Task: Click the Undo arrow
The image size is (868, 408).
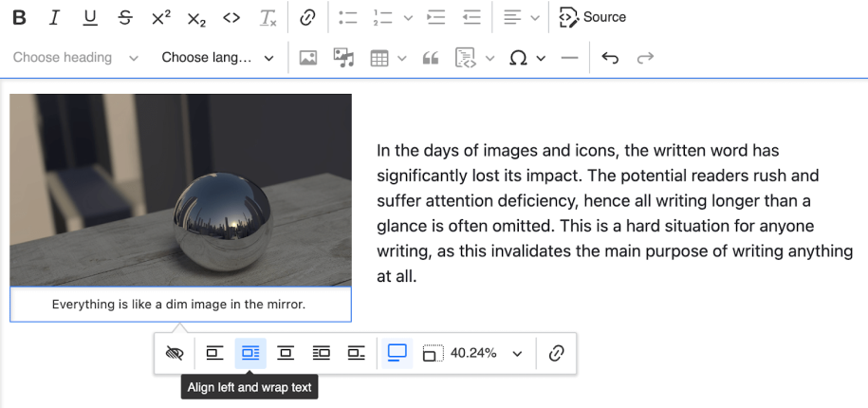Action: [610, 58]
